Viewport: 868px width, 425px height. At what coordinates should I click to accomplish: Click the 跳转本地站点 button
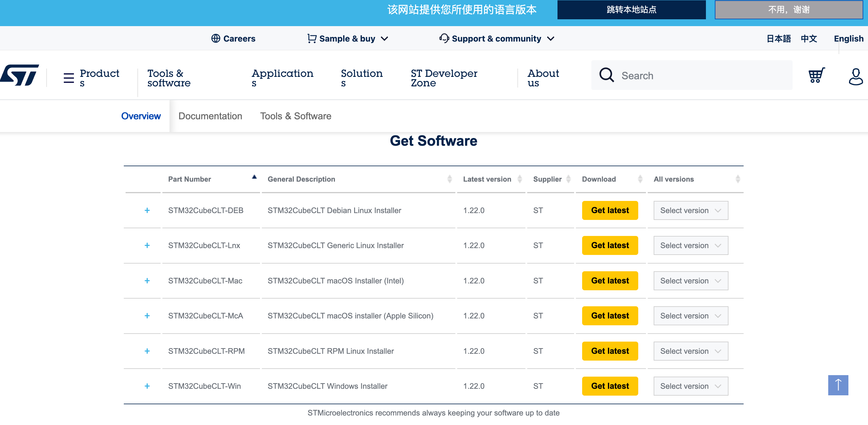pyautogui.click(x=631, y=9)
